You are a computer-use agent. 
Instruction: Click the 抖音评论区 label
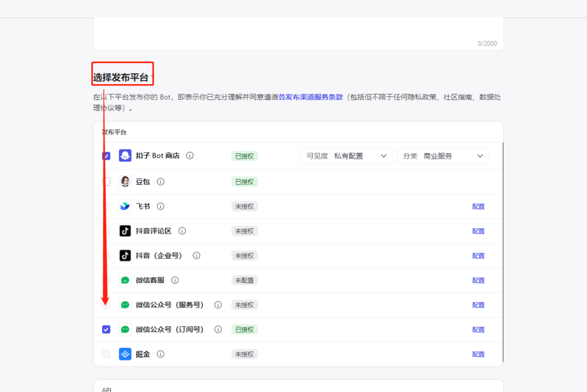[x=153, y=231]
